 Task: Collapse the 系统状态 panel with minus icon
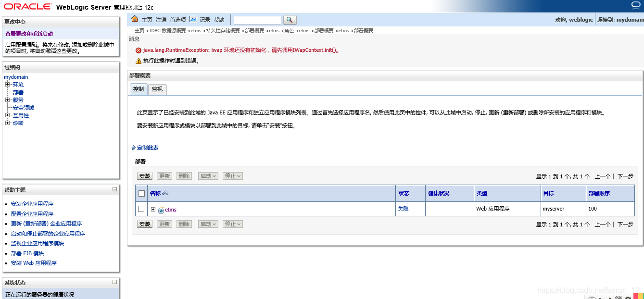click(114, 282)
